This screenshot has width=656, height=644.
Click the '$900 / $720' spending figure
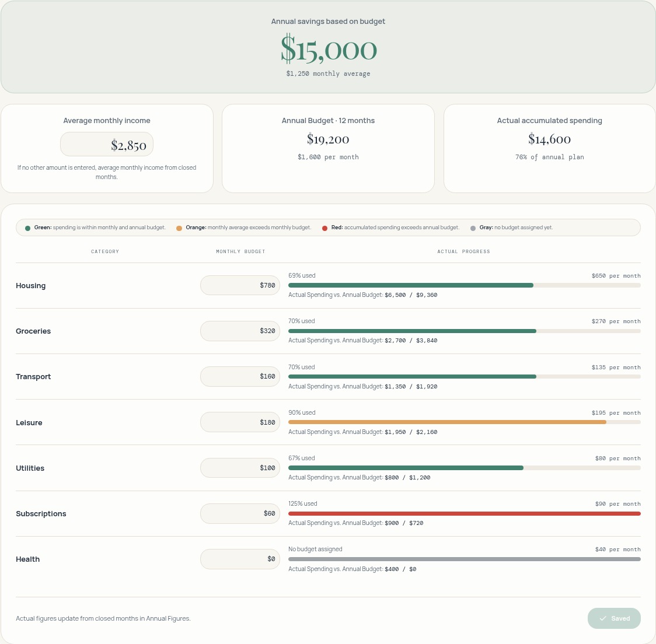404,524
